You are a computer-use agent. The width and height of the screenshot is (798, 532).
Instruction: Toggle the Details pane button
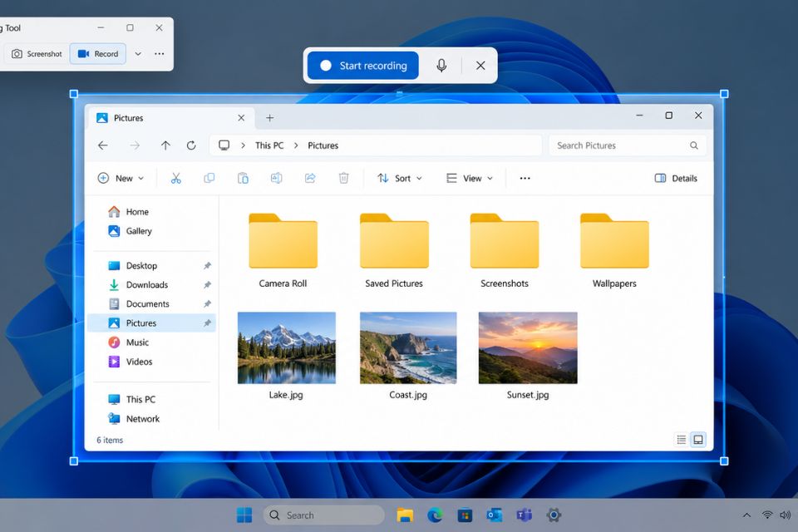(676, 178)
